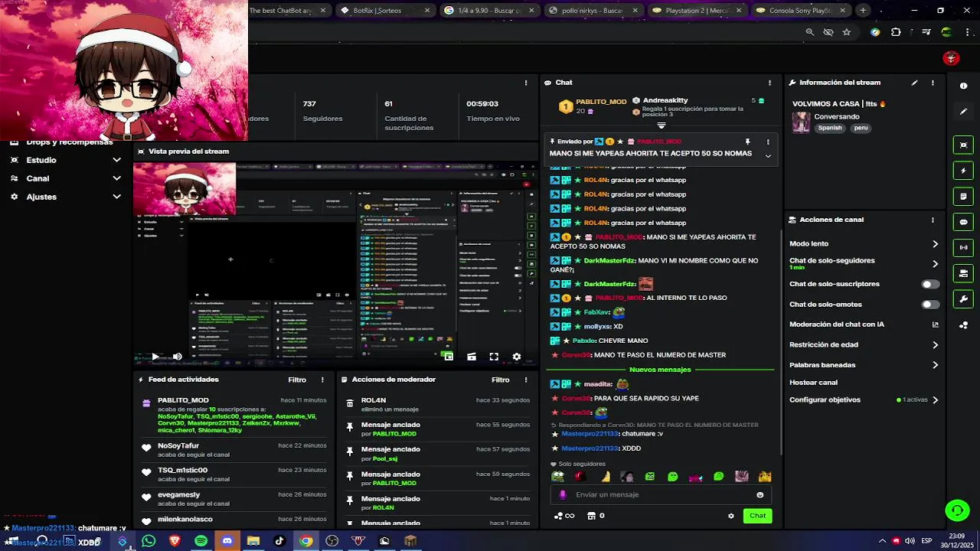Click Filtro in Acciones de moderador
This screenshot has width=980, height=551.
click(x=501, y=380)
